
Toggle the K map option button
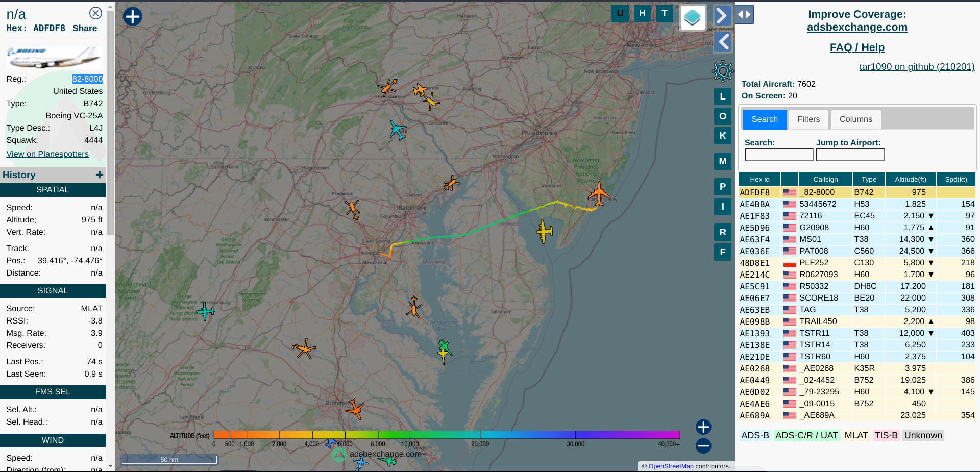coord(723,136)
